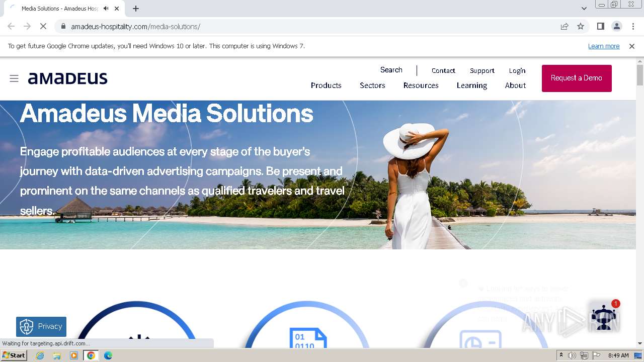Go to the Contact page
The image size is (644, 362).
click(x=443, y=70)
